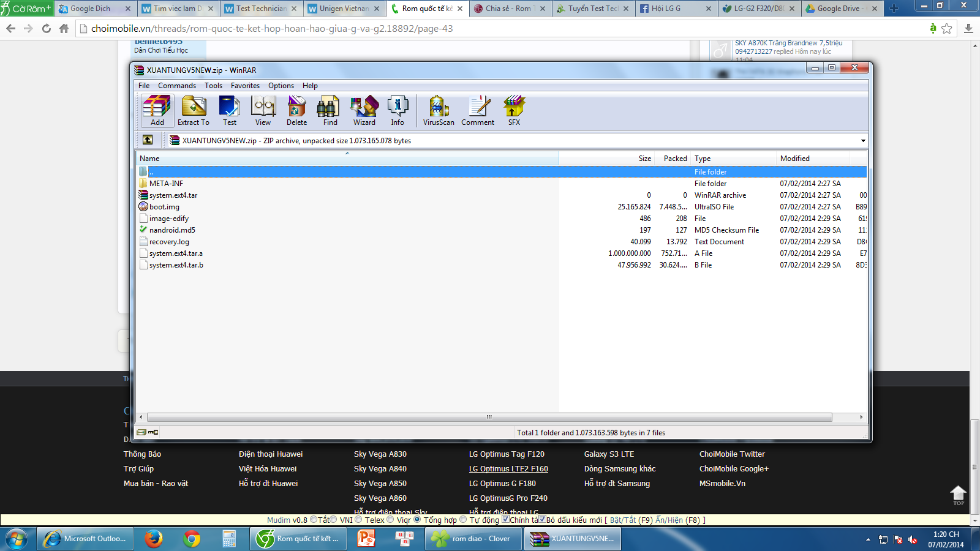
Task: Open PowerPoint from the taskbar
Action: tap(366, 539)
